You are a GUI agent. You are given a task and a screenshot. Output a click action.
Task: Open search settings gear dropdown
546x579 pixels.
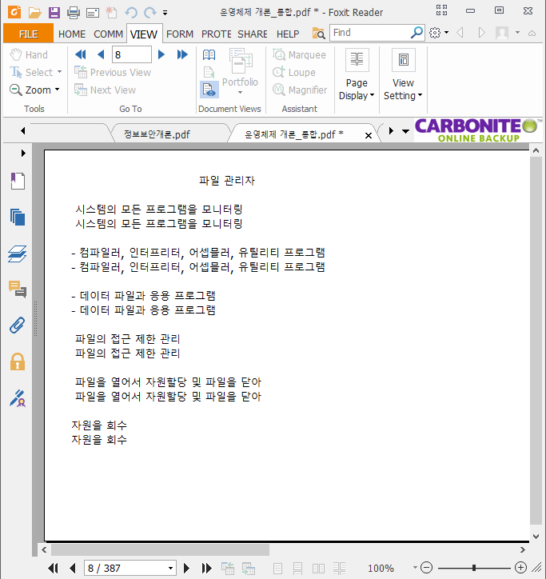point(439,33)
